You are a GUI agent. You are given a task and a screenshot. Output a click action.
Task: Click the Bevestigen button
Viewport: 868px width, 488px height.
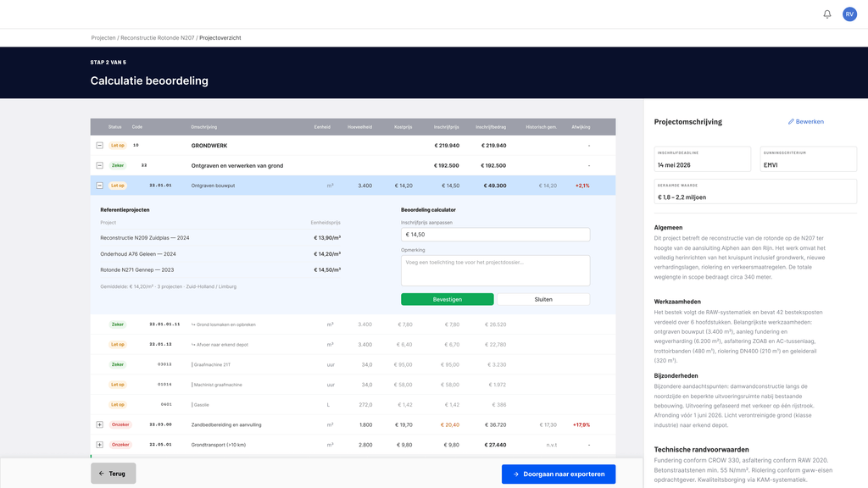pos(448,299)
